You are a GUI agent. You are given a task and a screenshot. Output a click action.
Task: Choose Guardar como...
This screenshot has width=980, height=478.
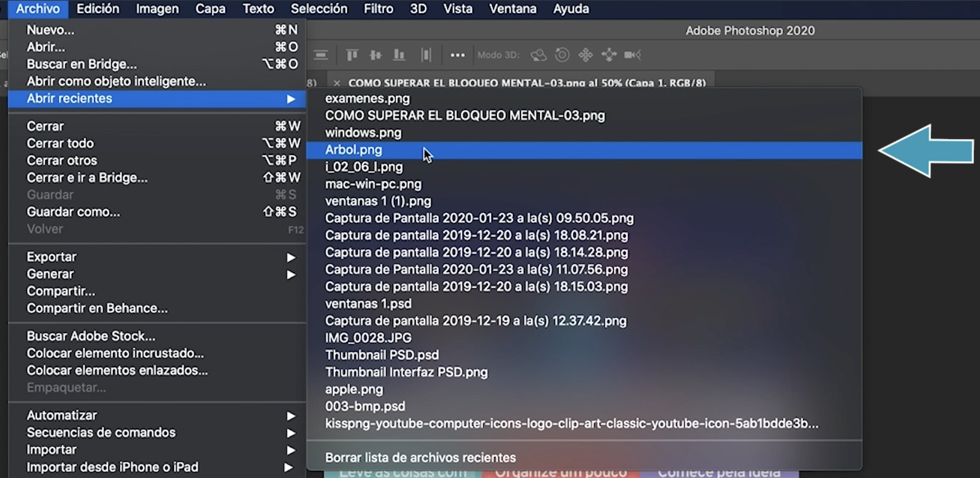click(x=157, y=211)
